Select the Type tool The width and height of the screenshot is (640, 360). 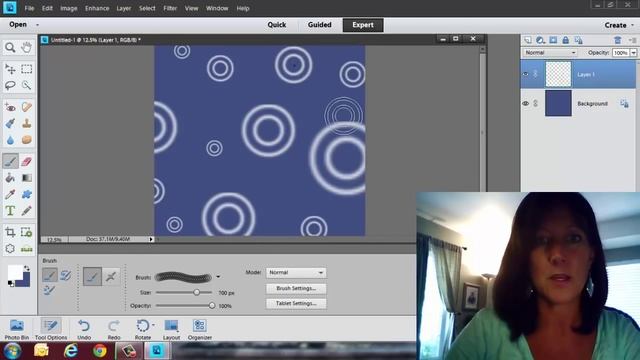point(10,211)
